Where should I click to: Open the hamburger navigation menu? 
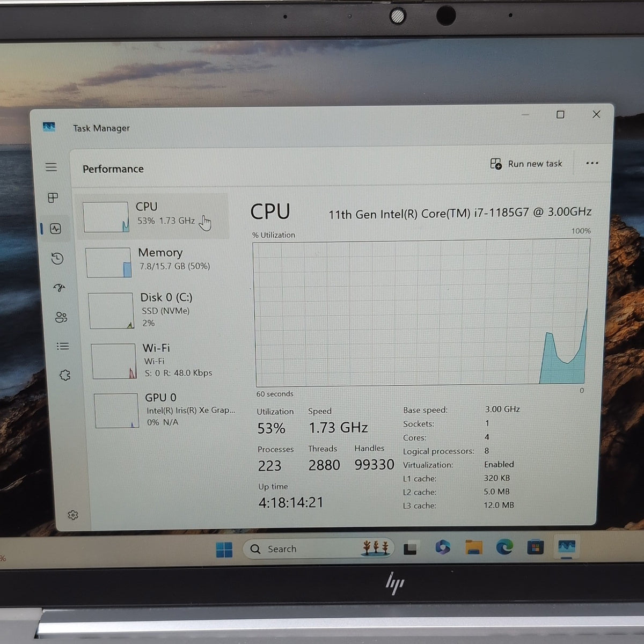click(x=51, y=167)
